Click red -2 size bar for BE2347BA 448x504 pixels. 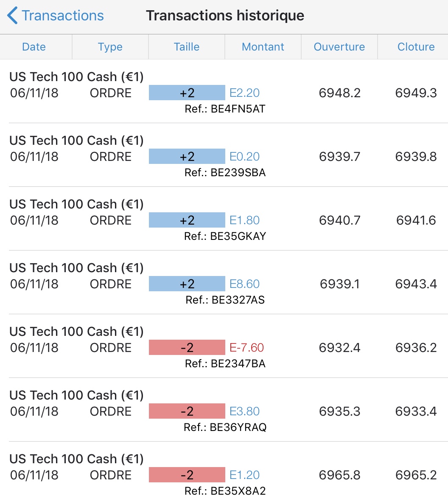coord(187,348)
